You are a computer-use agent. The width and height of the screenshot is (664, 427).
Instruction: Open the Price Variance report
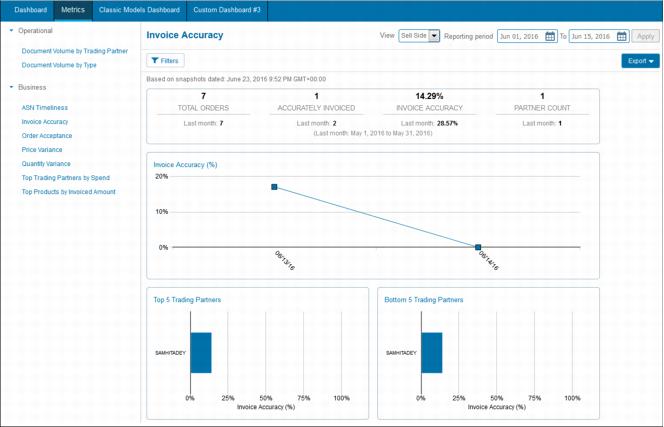[x=42, y=150]
